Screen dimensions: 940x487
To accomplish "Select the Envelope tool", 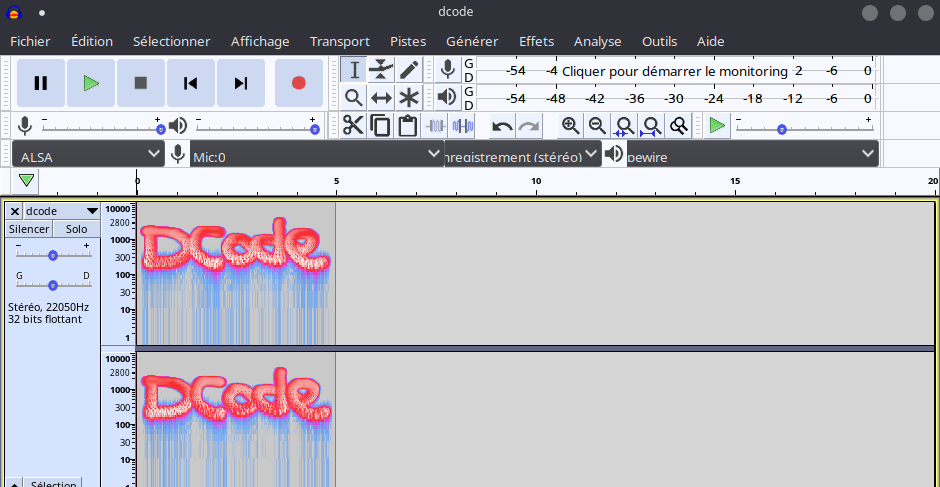I will [x=381, y=69].
